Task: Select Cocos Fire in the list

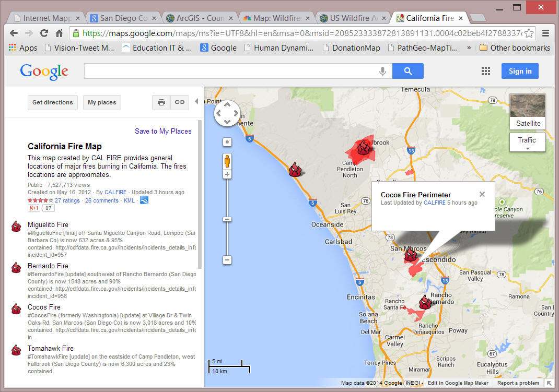Action: [x=44, y=307]
